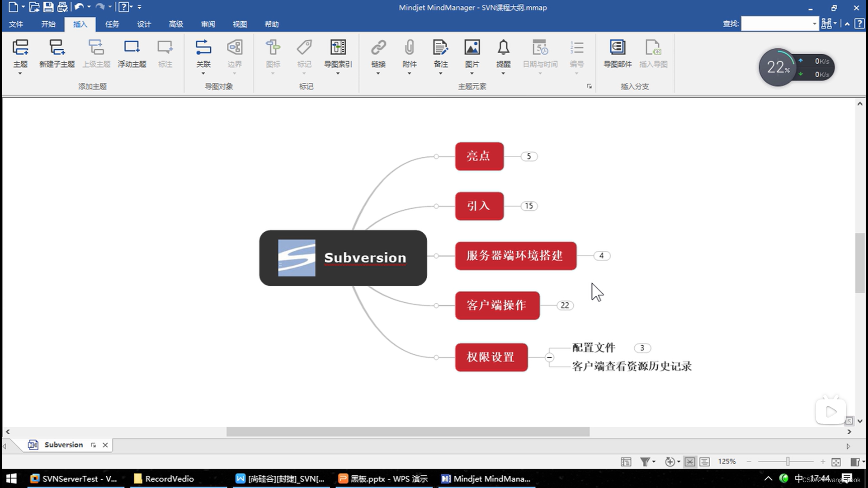
Task: Collapse the 权限设置 branch minus toggle
Action: 549,357
